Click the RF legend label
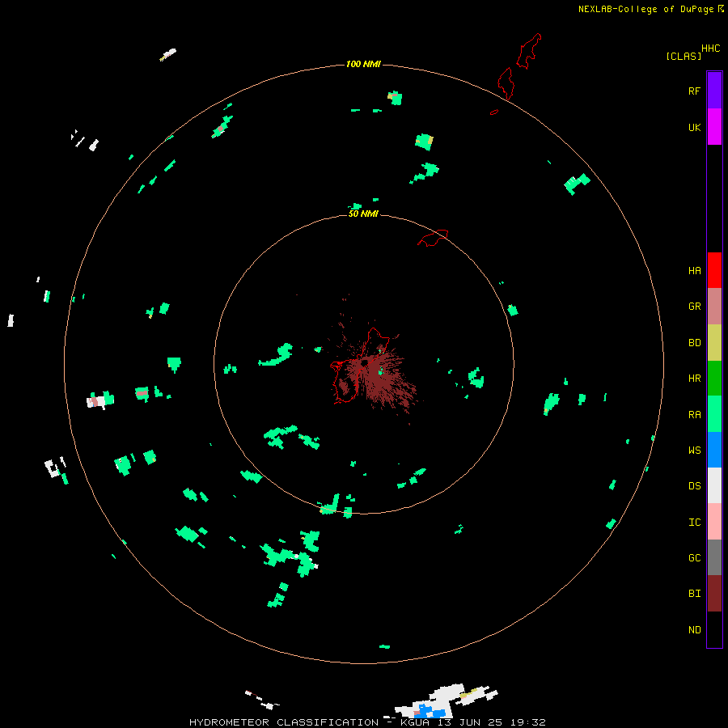The height and width of the screenshot is (728, 728). (694, 91)
